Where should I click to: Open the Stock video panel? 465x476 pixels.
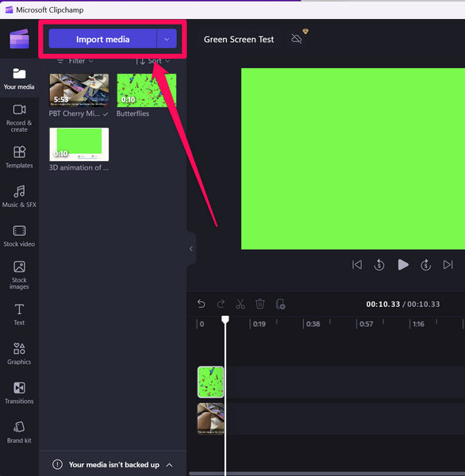(19, 236)
